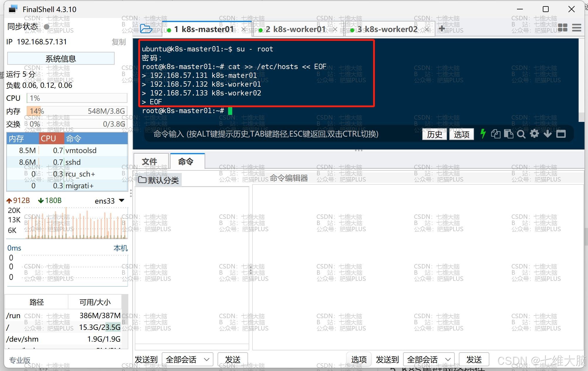The height and width of the screenshot is (371, 588).
Task: Click the 可用/大小 column header
Action: tap(95, 302)
